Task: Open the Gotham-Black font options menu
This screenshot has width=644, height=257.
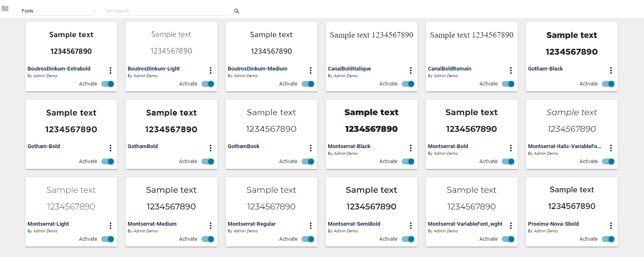Action: tap(611, 71)
